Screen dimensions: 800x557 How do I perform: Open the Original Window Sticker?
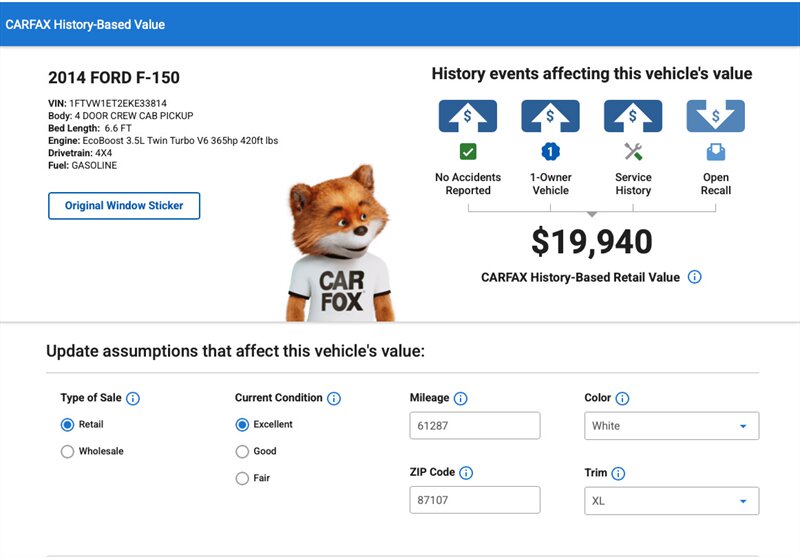pyautogui.click(x=124, y=206)
